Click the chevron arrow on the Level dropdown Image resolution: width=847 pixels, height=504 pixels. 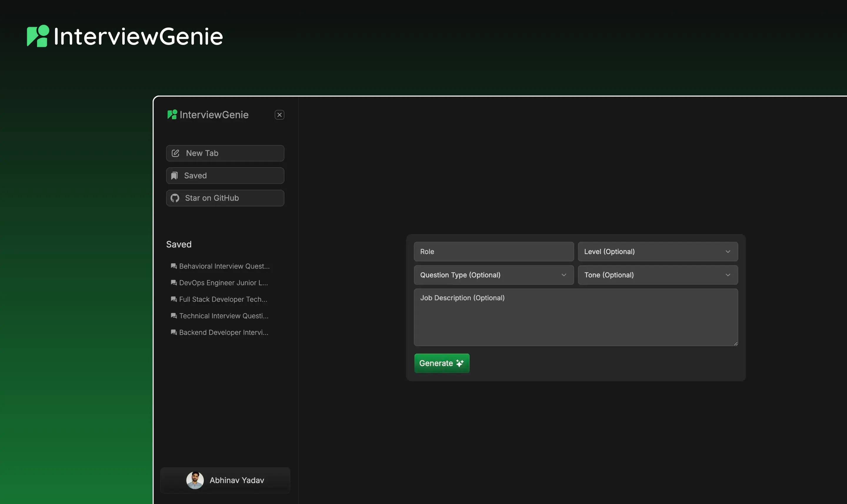(728, 252)
